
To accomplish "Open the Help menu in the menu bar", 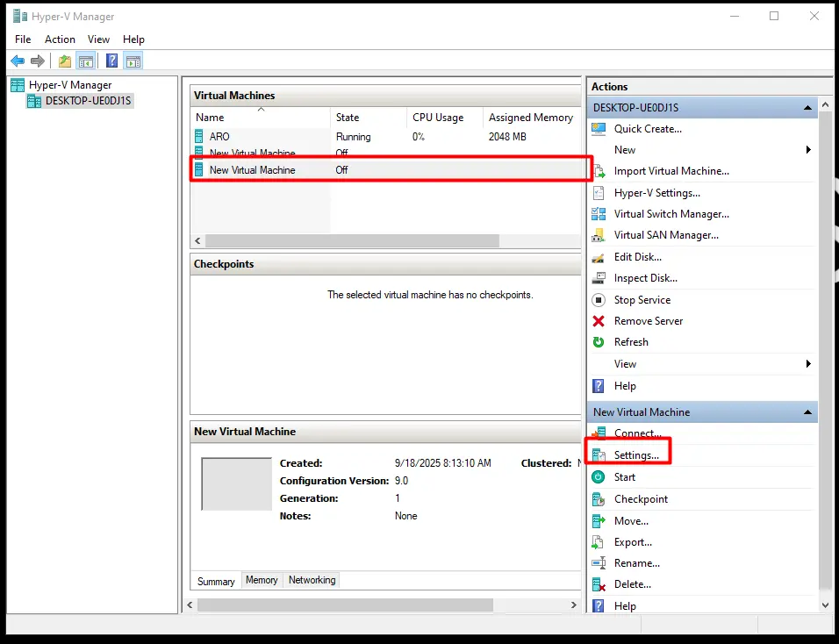I will click(x=133, y=39).
